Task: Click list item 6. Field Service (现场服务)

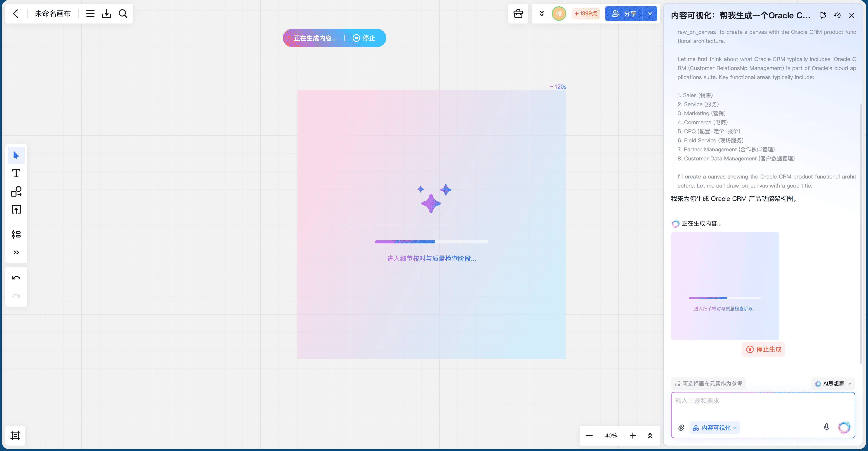Action: coord(710,141)
